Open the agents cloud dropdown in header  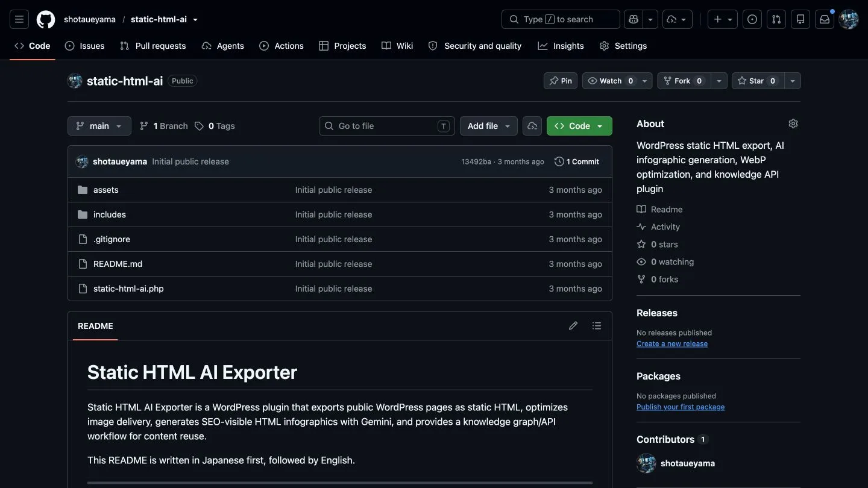[678, 19]
